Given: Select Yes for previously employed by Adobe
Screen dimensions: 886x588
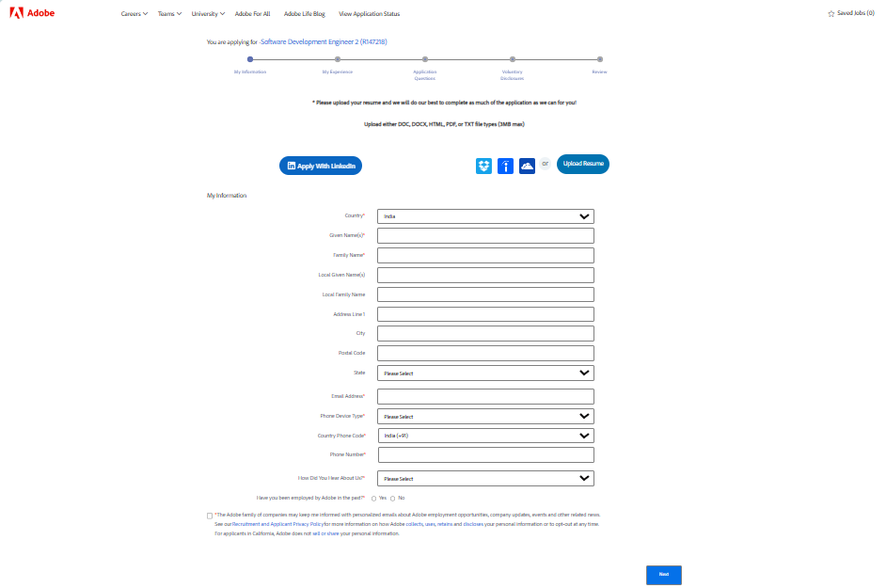Looking at the screenshot, I should [x=374, y=498].
